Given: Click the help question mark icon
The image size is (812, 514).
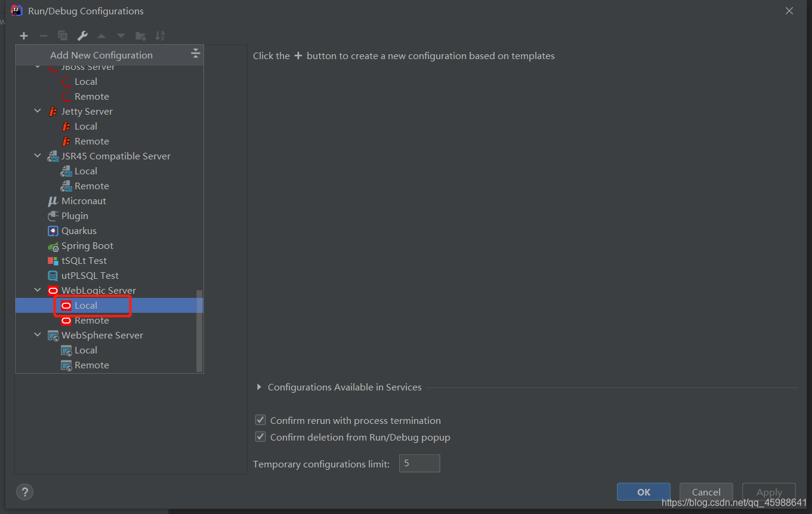Looking at the screenshot, I should tap(24, 492).
